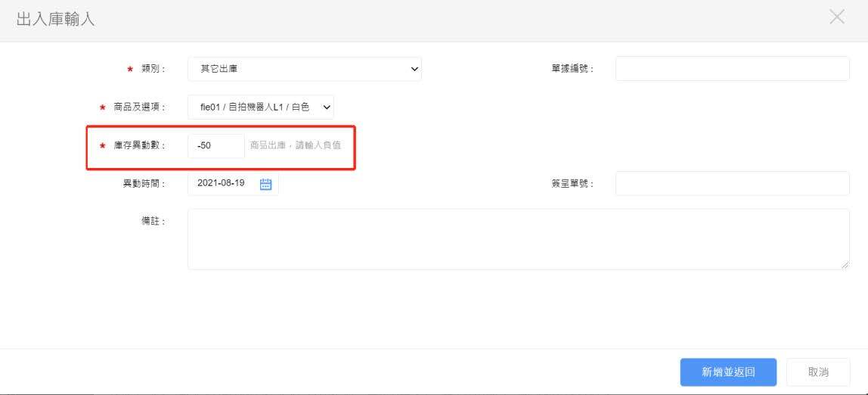868x395 pixels.
Task: Expand the 類別 dropdown showing 其它出庫
Action: [x=304, y=69]
